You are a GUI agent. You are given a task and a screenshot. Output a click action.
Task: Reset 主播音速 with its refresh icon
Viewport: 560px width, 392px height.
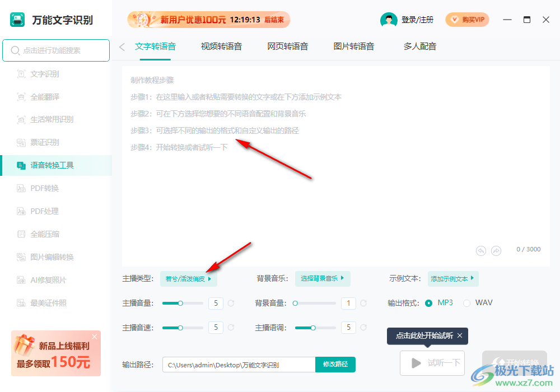click(231, 328)
